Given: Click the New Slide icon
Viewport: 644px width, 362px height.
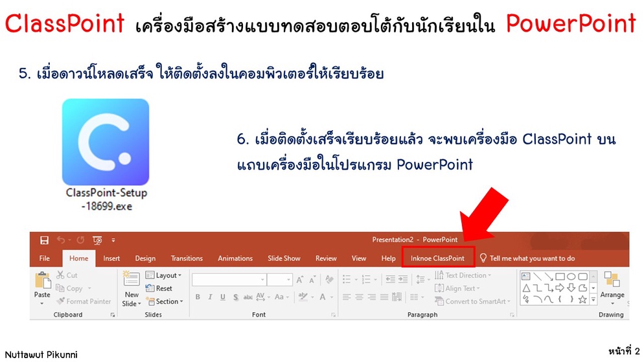Looking at the screenshot, I should 132,279.
